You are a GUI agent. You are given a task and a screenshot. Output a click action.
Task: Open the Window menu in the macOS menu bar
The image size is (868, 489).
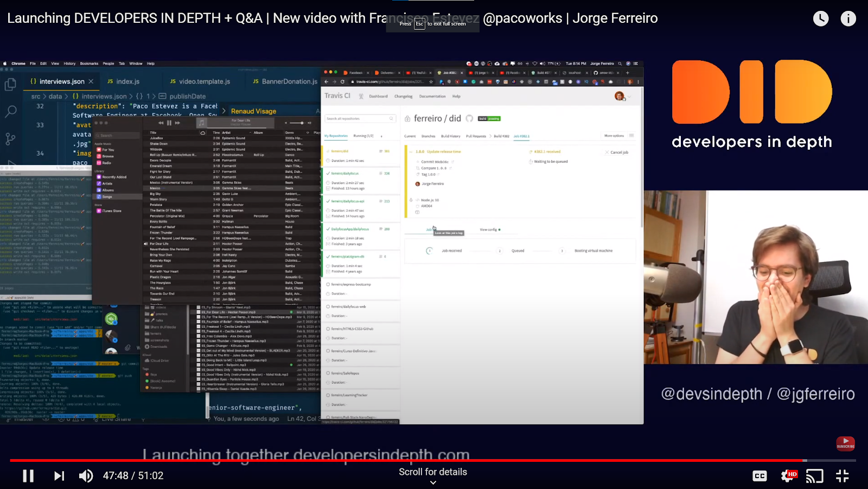coord(136,63)
